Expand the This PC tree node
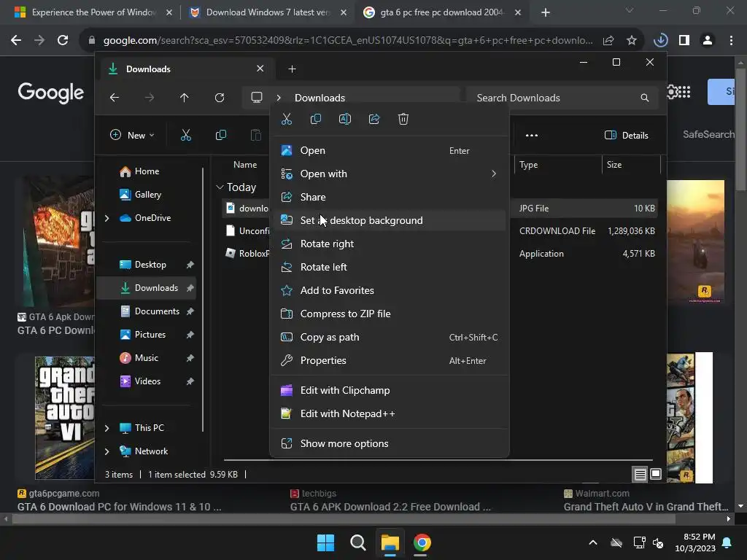This screenshot has width=747, height=560. 107,428
